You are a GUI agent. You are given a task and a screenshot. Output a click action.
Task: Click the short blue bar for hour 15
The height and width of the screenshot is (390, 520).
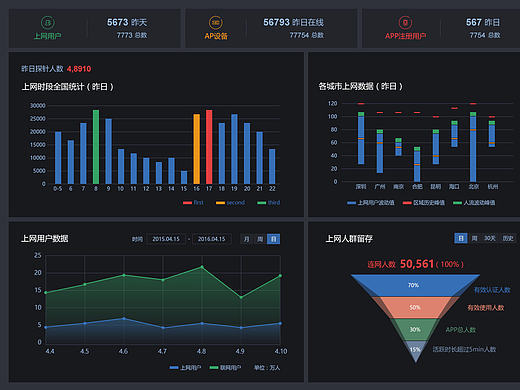tap(184, 177)
